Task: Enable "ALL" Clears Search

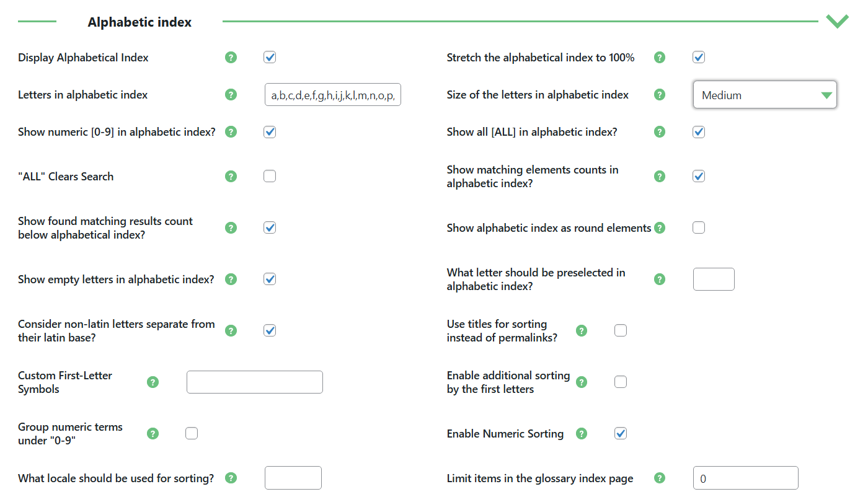Action: [x=270, y=176]
